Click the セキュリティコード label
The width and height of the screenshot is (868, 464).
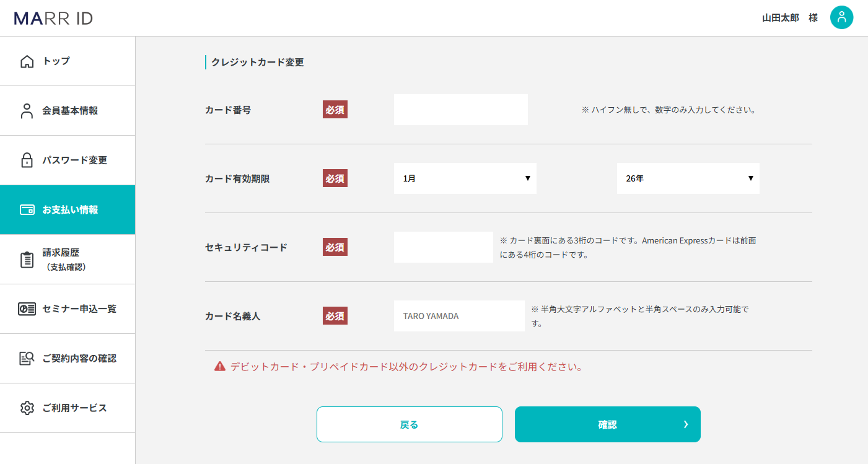click(x=246, y=247)
